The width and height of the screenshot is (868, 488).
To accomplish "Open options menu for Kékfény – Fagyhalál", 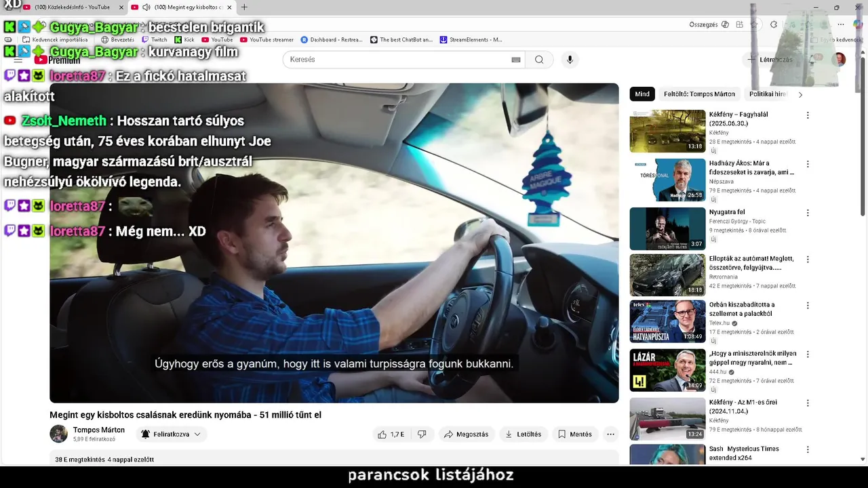I will (x=807, y=115).
